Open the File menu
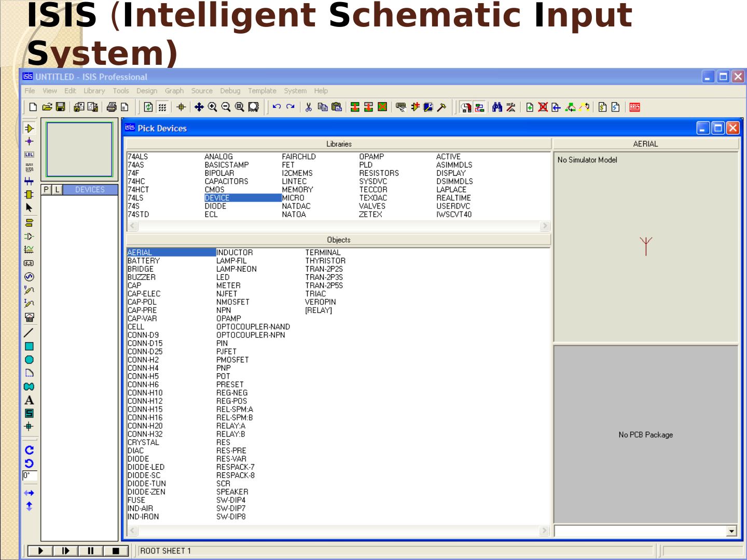 pos(30,91)
